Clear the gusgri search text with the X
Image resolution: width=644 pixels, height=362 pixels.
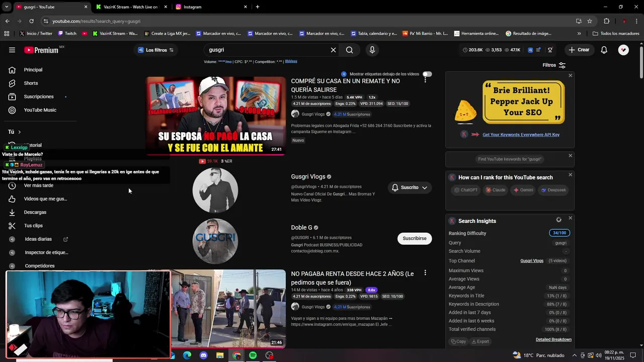coord(333,50)
